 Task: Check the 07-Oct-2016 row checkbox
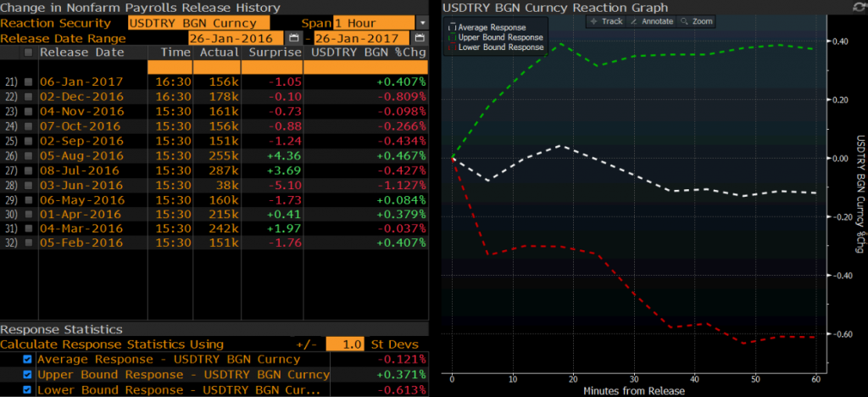(28, 126)
